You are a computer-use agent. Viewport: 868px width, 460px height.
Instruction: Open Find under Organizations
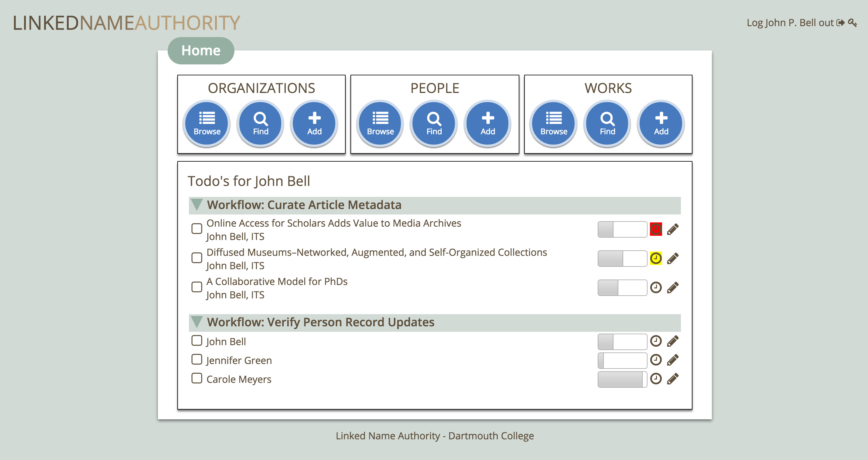tap(261, 123)
